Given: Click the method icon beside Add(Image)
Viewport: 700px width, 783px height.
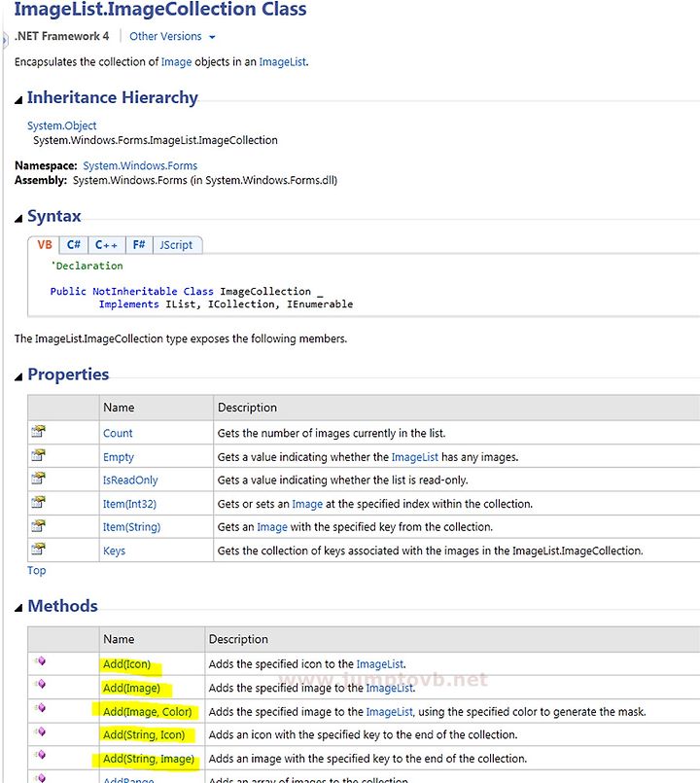Looking at the screenshot, I should tap(41, 684).
